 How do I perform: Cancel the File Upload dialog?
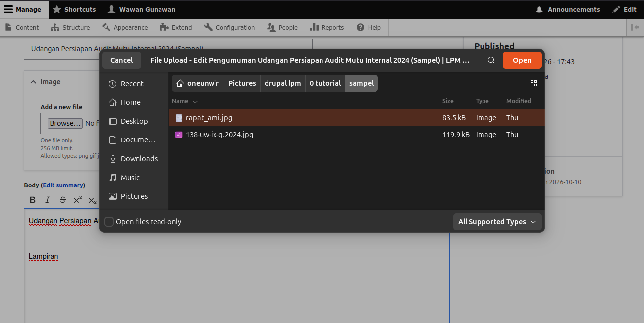pos(121,60)
